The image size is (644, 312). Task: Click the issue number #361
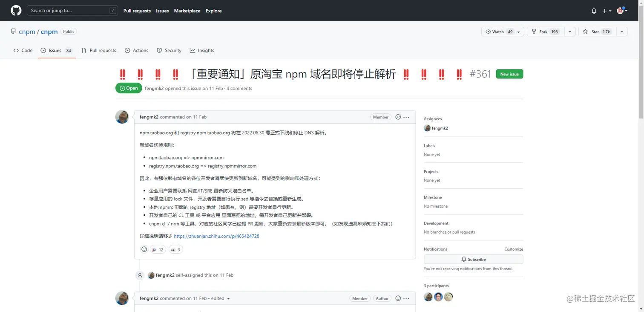[x=480, y=74]
